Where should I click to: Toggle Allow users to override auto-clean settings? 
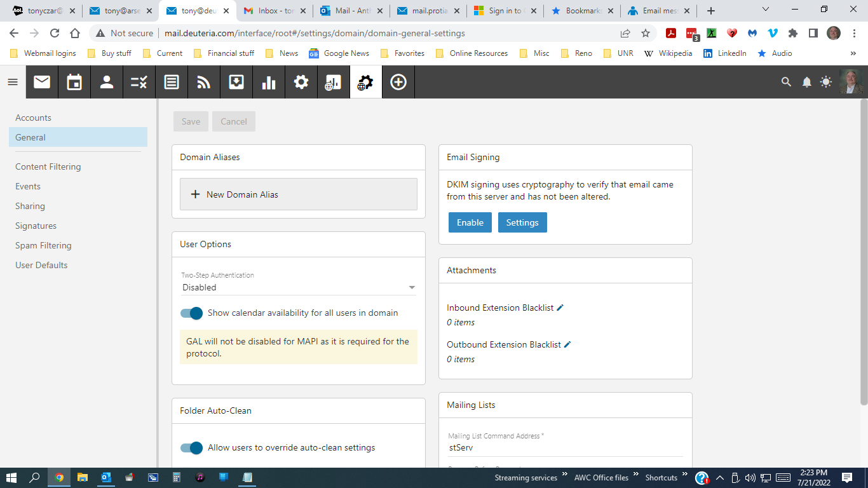tap(191, 447)
